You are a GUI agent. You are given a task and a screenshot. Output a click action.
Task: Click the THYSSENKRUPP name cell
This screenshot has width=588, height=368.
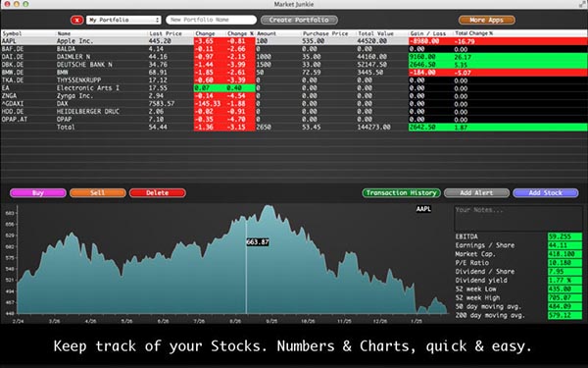pos(78,80)
